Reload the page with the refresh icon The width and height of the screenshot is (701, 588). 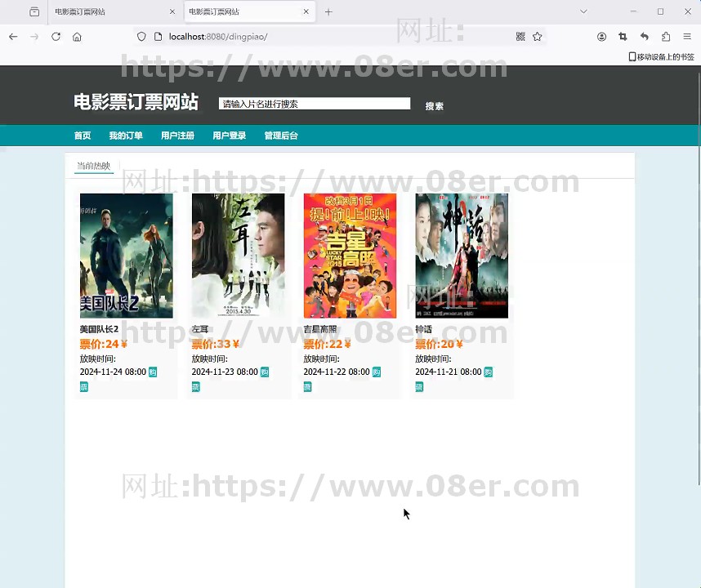[56, 37]
